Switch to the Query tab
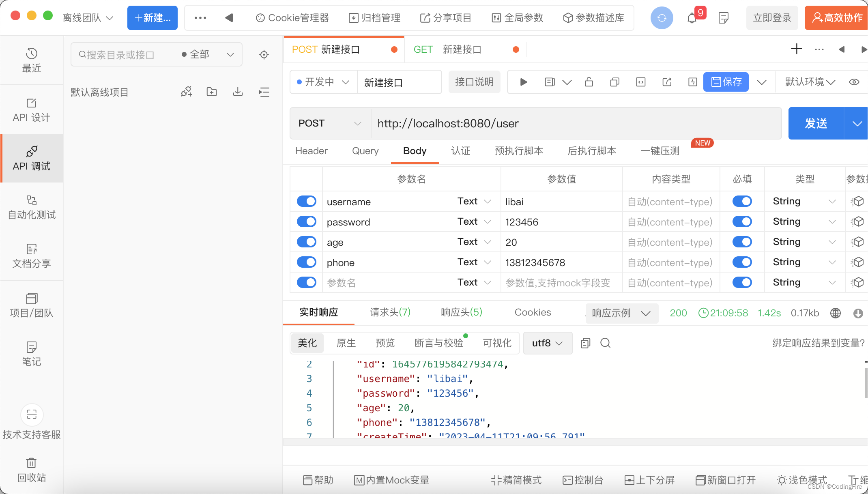 click(365, 151)
